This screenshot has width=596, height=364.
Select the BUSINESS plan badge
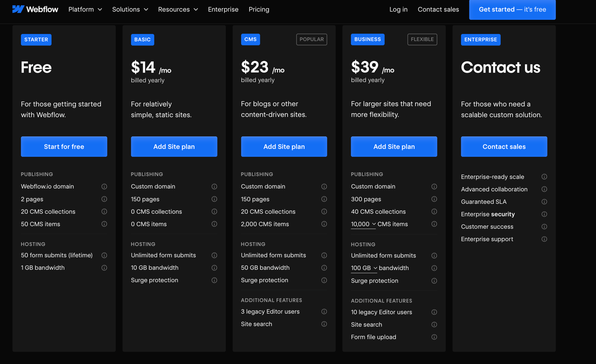point(367,39)
